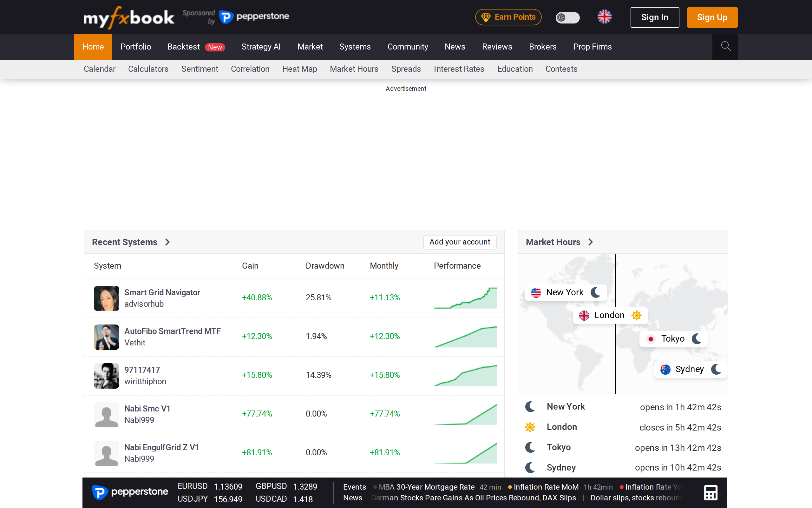Open the Heat Map submenu link

click(x=299, y=69)
